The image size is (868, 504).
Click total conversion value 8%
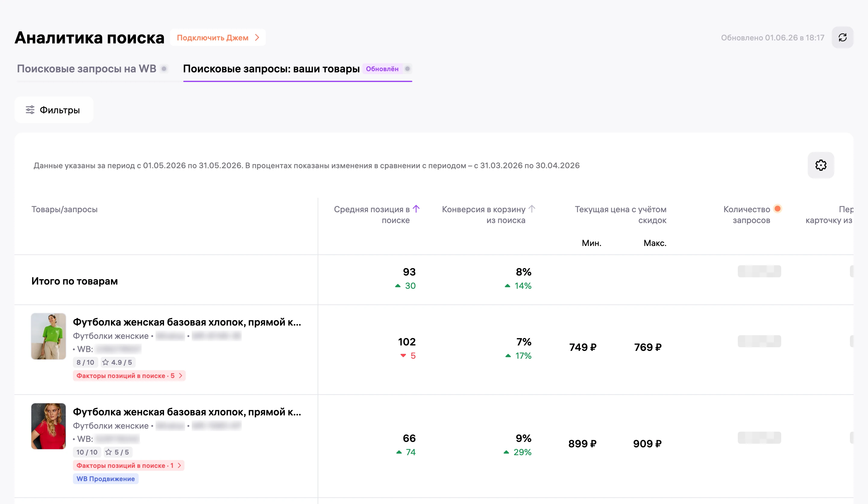point(524,272)
